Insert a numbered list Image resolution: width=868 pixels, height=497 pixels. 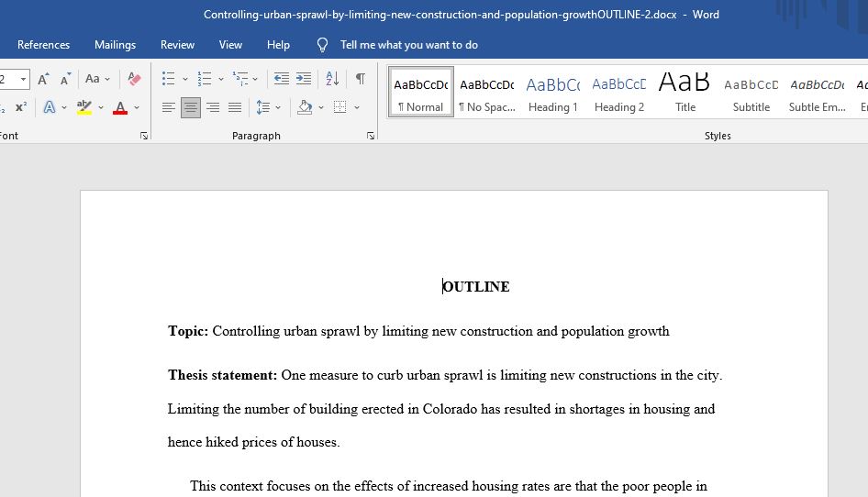coord(205,79)
